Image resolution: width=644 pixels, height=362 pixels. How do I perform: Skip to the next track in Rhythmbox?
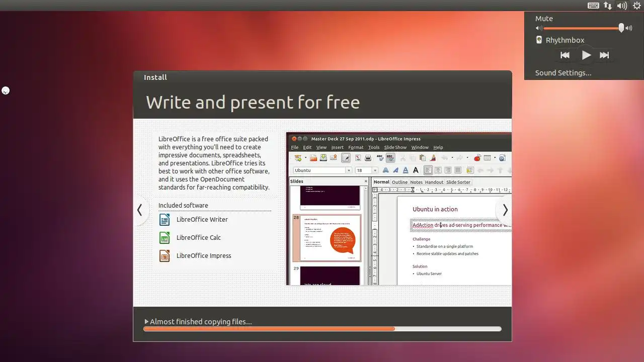(604, 55)
